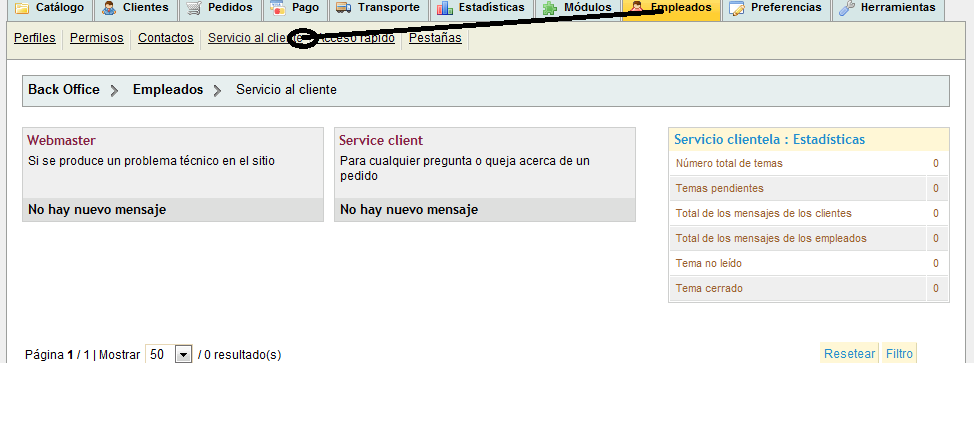The height and width of the screenshot is (432, 974).
Task: Click Webmaster 'No hay nuevo mensaje' text
Action: pos(97,209)
